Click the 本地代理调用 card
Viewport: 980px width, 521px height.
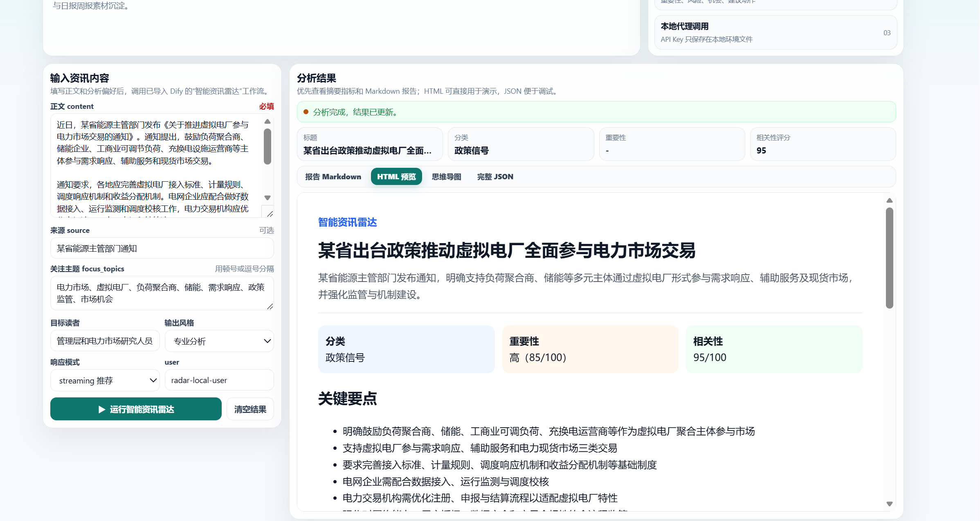point(775,32)
